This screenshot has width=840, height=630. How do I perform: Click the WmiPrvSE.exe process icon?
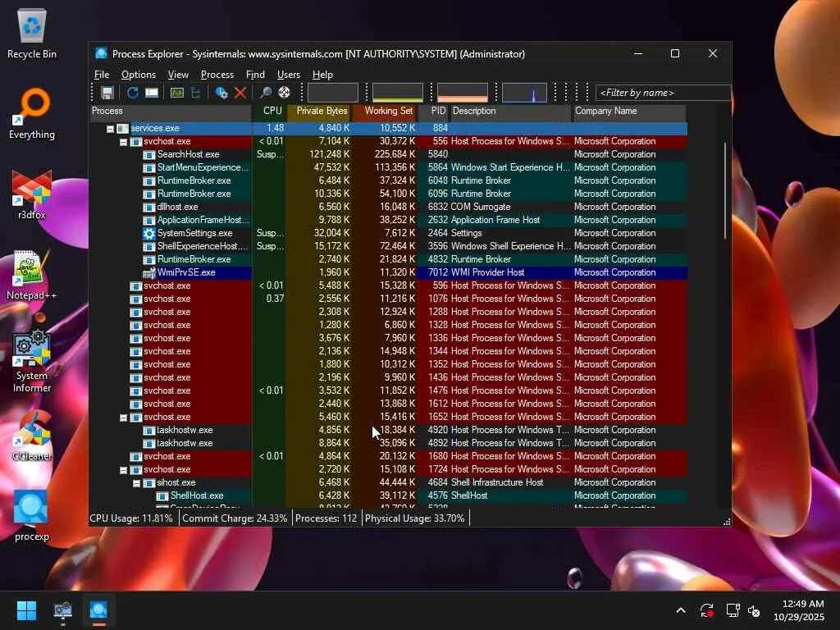tap(149, 272)
